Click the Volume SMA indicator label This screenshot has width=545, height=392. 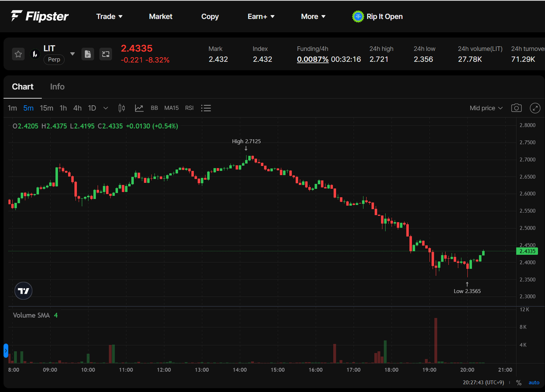click(x=32, y=315)
